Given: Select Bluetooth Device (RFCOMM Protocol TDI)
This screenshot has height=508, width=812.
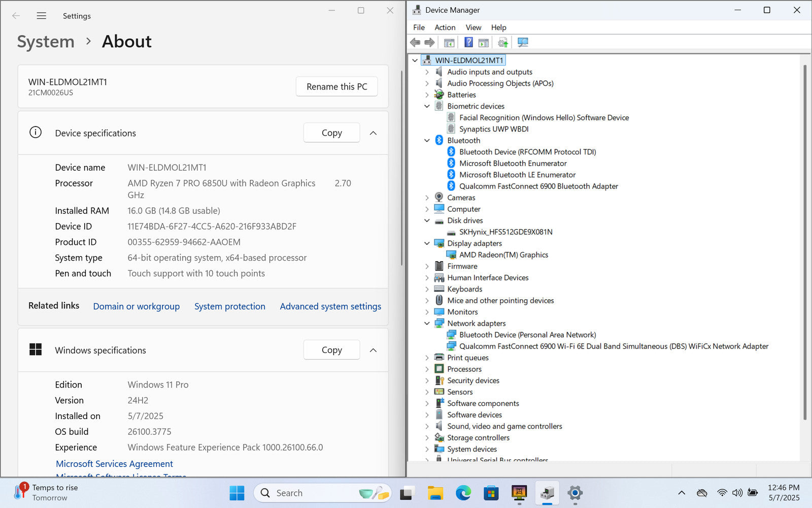Looking at the screenshot, I should click(x=528, y=152).
